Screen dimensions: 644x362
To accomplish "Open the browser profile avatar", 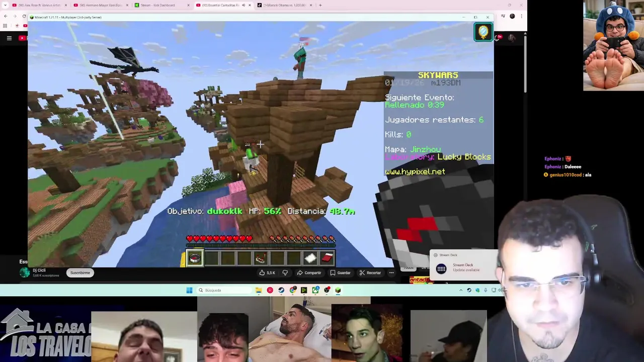I will click(x=512, y=16).
